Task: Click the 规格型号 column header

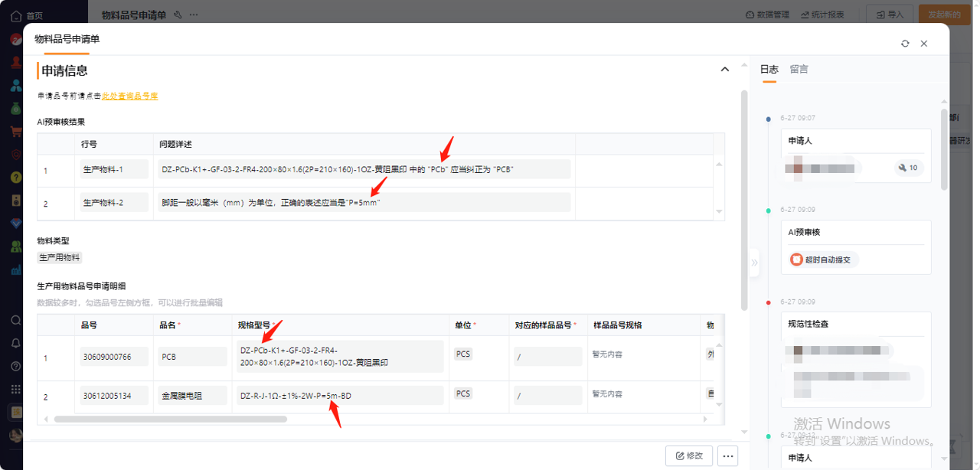Action: click(253, 325)
